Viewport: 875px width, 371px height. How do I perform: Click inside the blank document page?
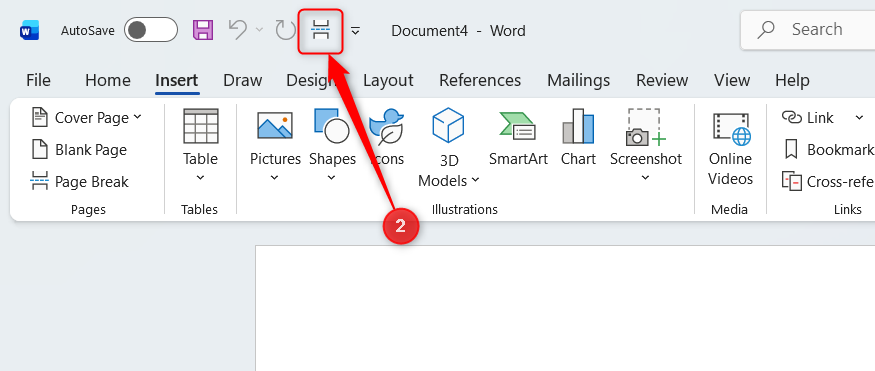click(x=565, y=308)
